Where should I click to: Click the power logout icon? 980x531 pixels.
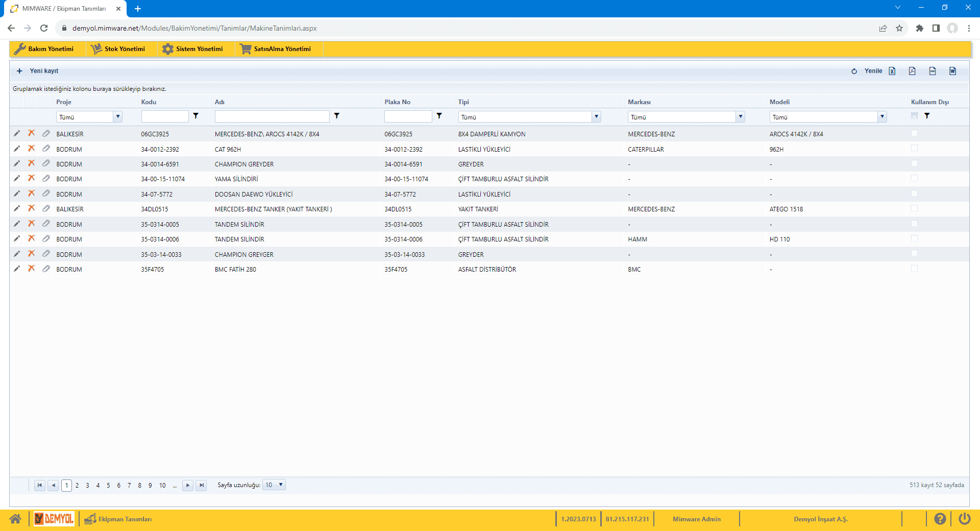pos(964,519)
